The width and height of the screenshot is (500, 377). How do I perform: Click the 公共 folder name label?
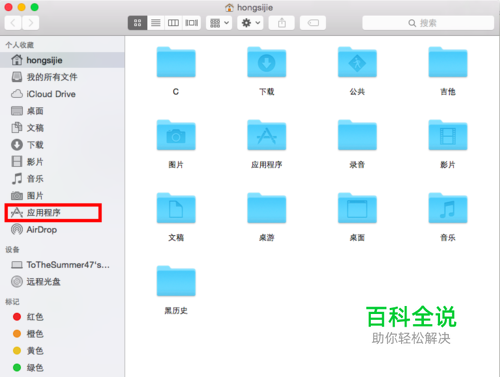pos(357,92)
